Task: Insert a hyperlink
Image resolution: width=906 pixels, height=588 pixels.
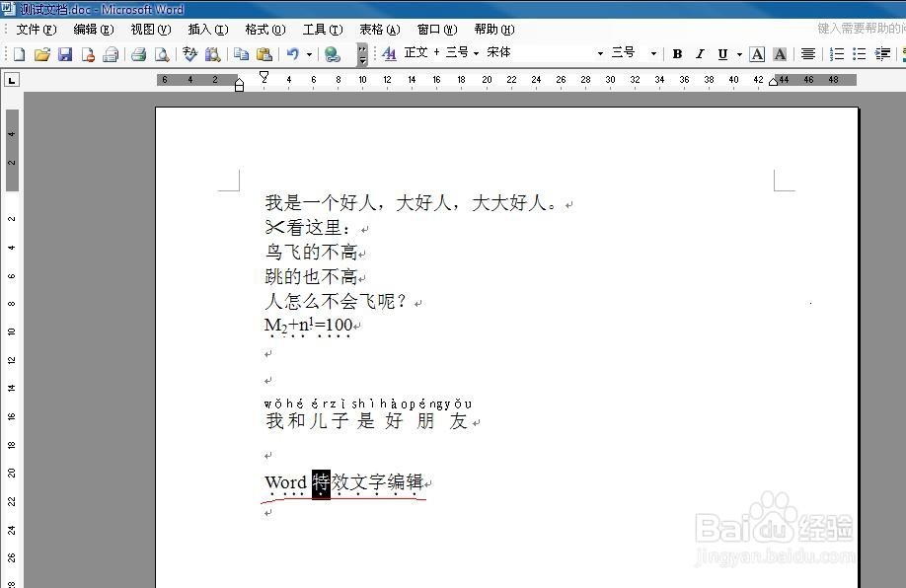Action: coord(331,53)
